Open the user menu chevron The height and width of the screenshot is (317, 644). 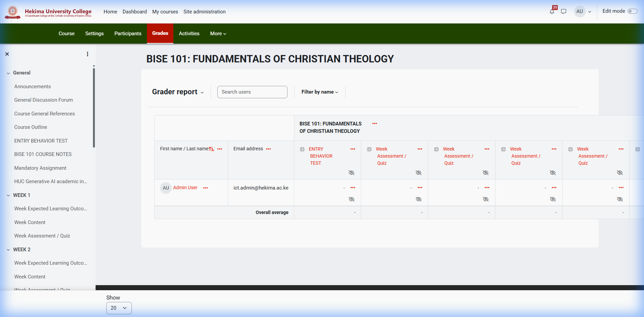pos(590,12)
